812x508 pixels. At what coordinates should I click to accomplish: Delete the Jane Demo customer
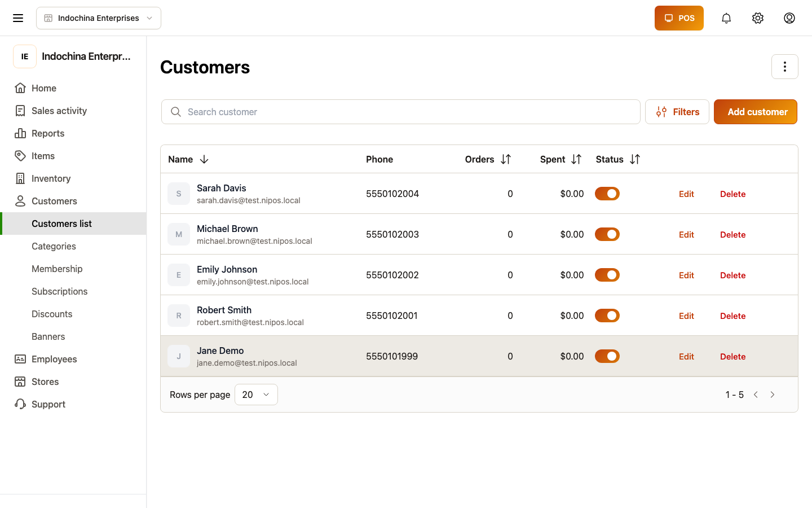tap(732, 356)
